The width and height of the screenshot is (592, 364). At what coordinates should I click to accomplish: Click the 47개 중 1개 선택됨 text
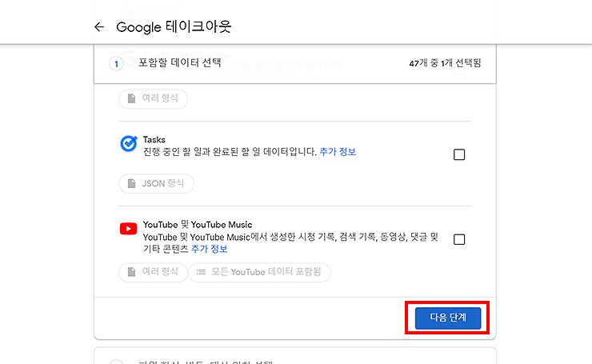click(x=445, y=63)
